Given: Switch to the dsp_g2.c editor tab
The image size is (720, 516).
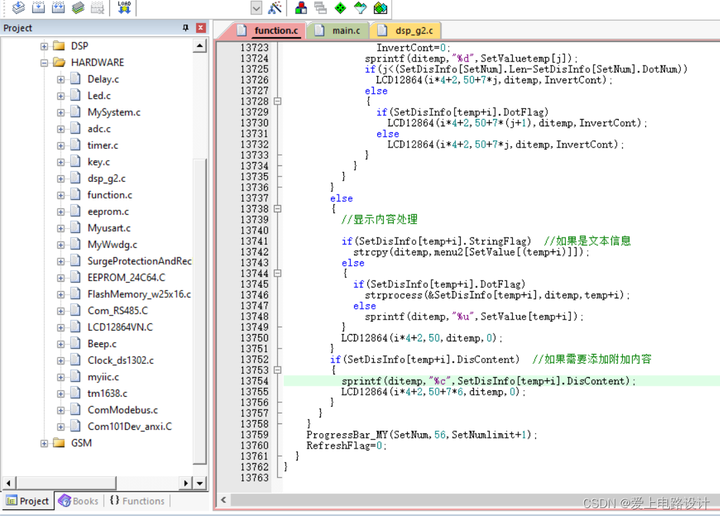Looking at the screenshot, I should tap(414, 31).
